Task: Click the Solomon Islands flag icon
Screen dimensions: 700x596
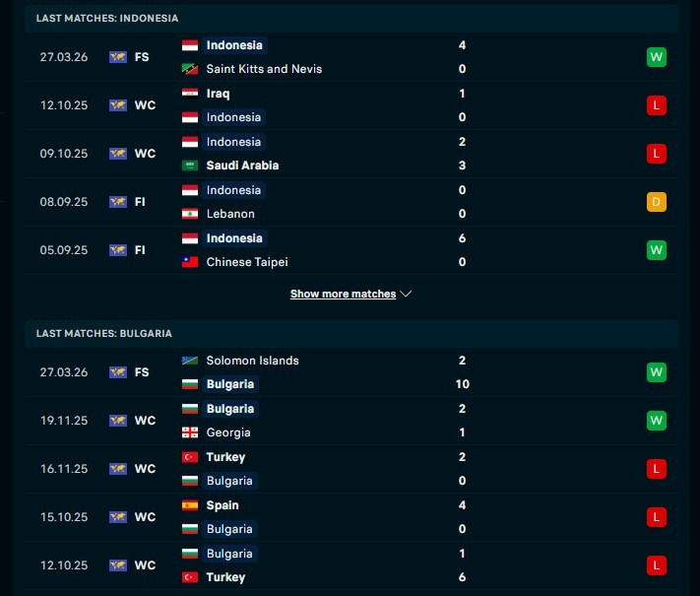Action: coord(190,361)
